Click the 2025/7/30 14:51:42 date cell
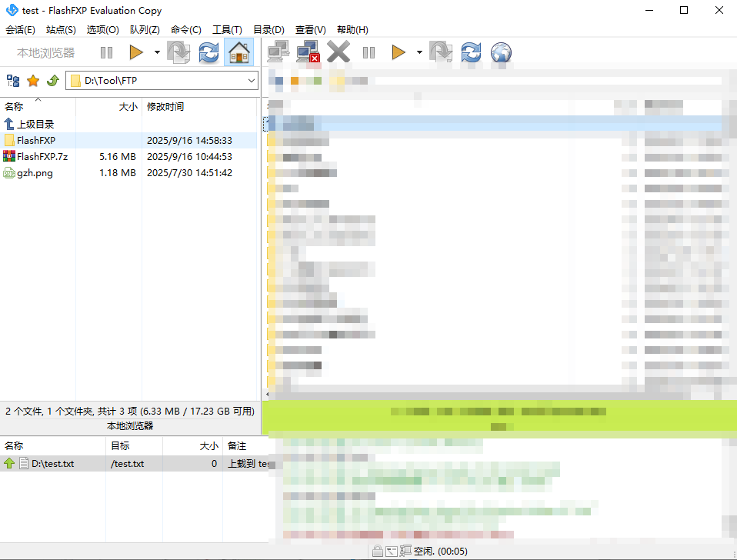 [189, 173]
